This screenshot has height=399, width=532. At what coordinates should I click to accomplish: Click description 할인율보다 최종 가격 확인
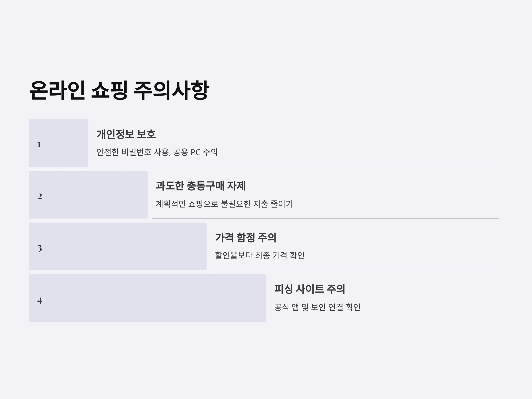pos(260,255)
